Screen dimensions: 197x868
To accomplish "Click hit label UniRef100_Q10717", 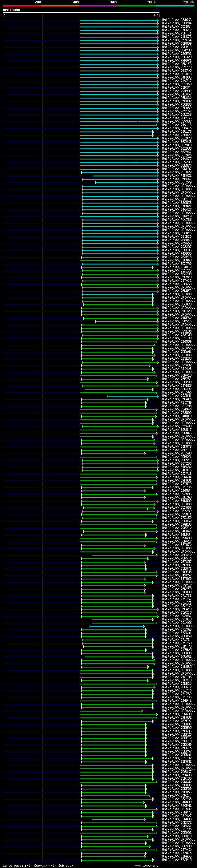I will tap(177, 81).
